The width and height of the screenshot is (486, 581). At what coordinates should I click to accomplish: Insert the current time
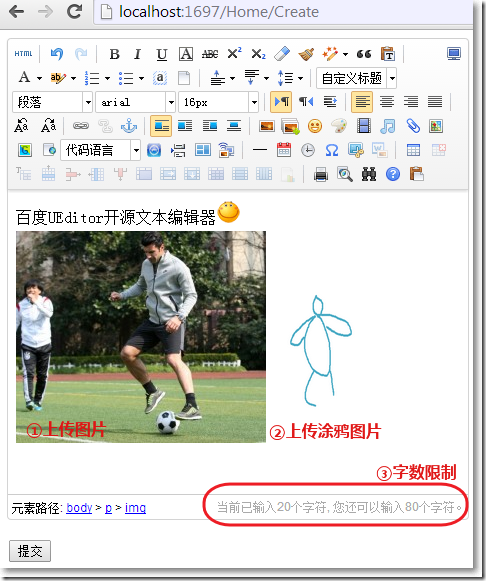(x=308, y=150)
